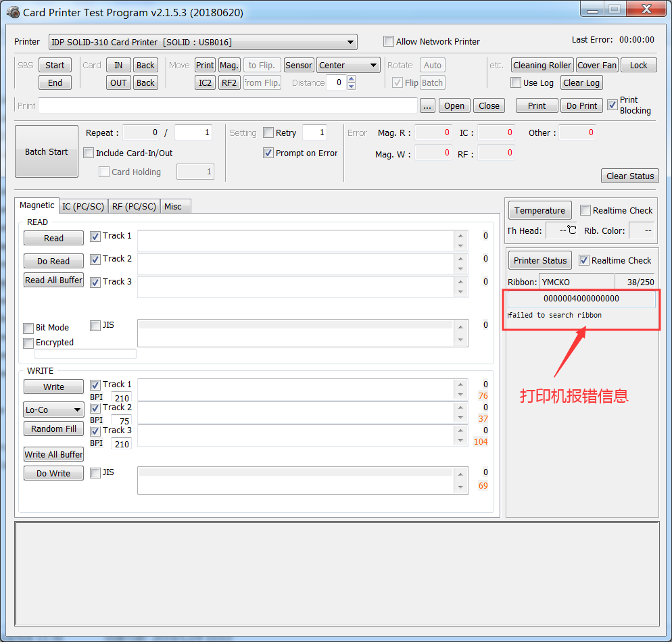Click the Distance spinner up arrow

coord(351,79)
